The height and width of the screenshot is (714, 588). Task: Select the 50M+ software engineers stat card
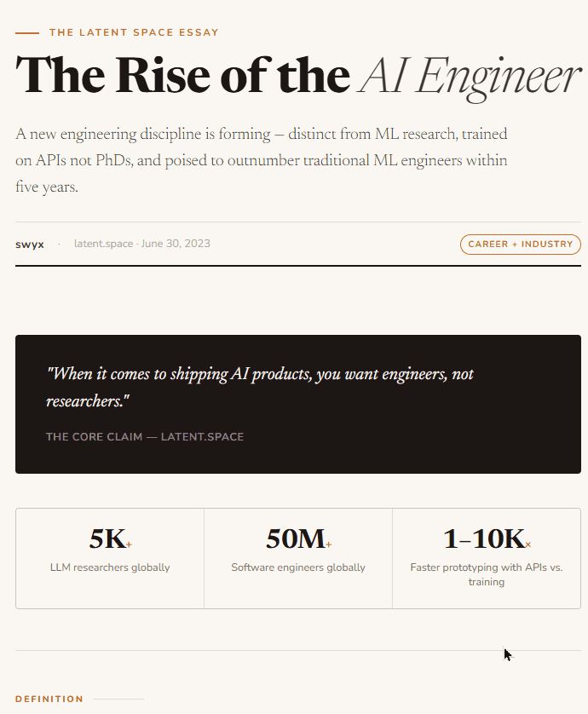(x=298, y=558)
